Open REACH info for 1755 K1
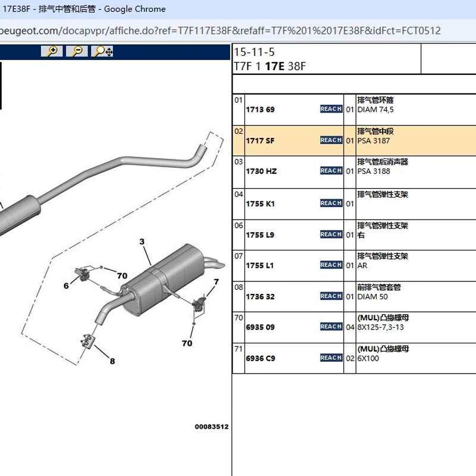Image resolution: width=476 pixels, height=476 pixels. tap(331, 203)
